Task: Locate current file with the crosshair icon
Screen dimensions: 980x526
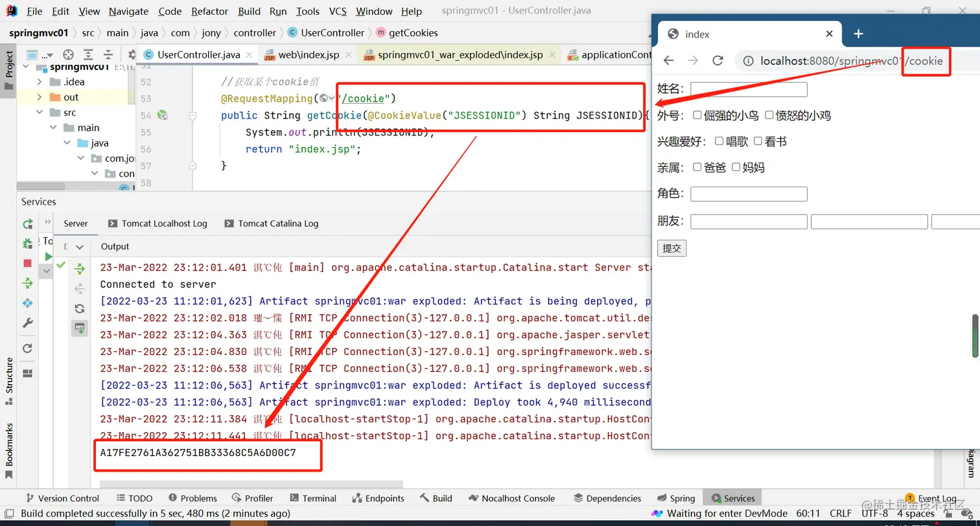Action: (68, 54)
